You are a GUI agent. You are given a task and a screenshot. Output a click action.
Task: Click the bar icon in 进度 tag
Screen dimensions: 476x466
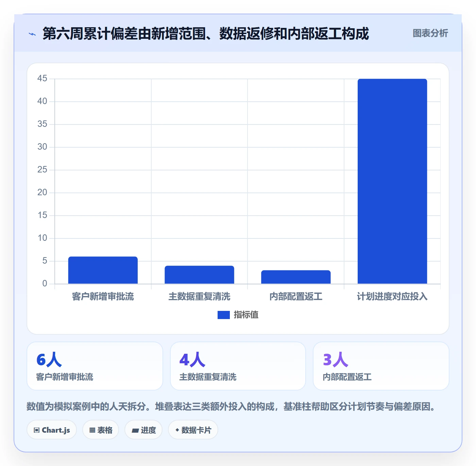(135, 431)
